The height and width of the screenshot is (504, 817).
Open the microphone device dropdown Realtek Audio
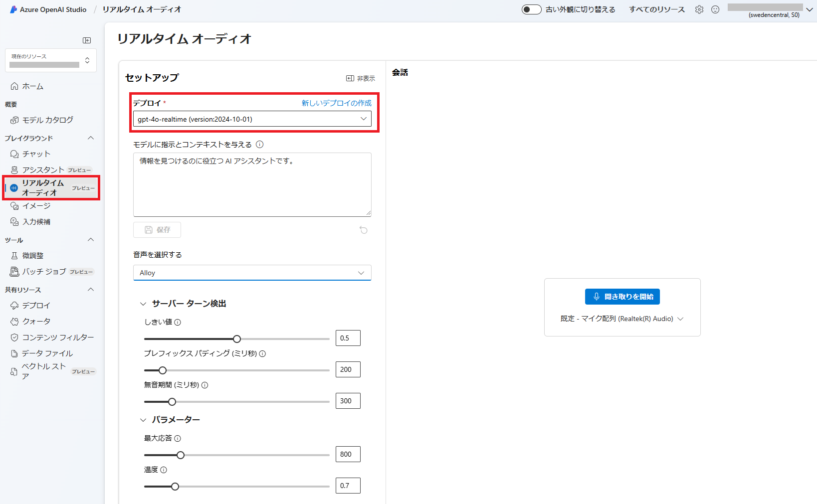pos(622,319)
